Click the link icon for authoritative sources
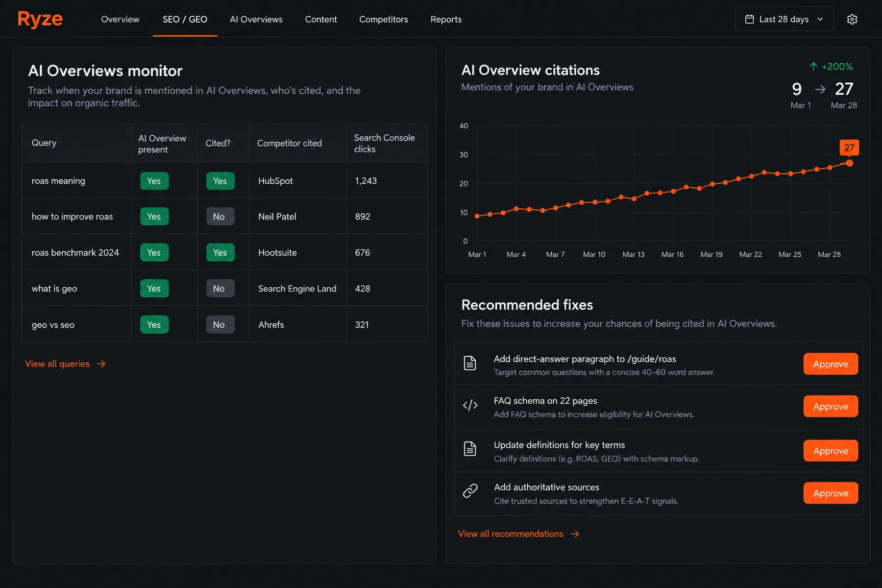This screenshot has width=882, height=588. [470, 490]
